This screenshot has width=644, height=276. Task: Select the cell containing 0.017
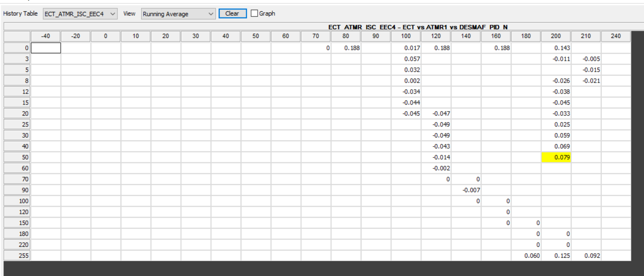point(406,48)
